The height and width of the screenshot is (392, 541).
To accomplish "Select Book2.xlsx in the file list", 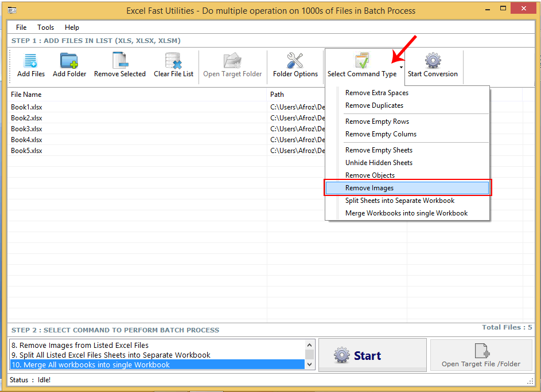I will [26, 117].
